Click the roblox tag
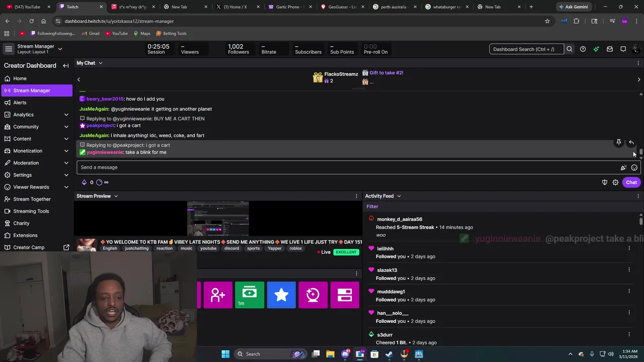 point(296,248)
